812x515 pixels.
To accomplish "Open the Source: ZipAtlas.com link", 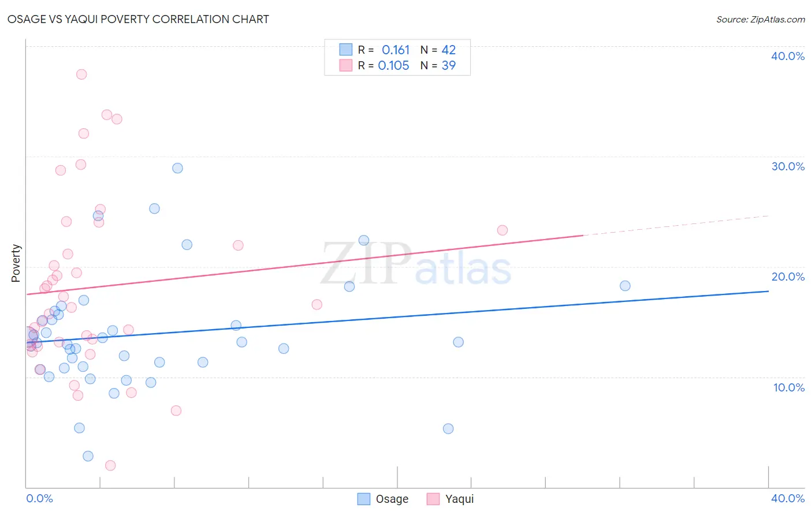I will (761, 20).
